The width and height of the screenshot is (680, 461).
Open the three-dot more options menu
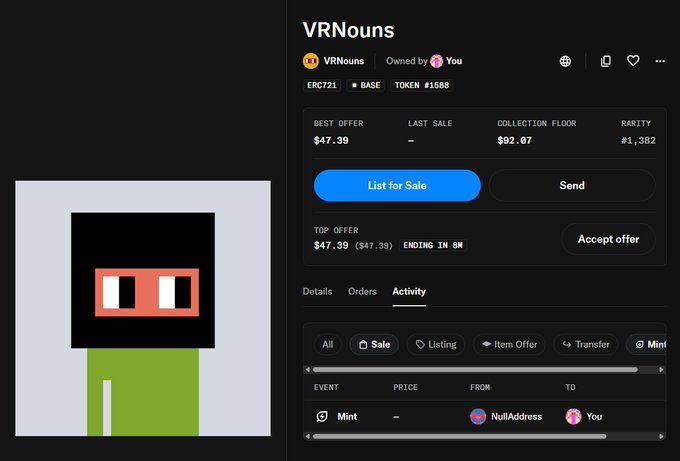coord(660,61)
